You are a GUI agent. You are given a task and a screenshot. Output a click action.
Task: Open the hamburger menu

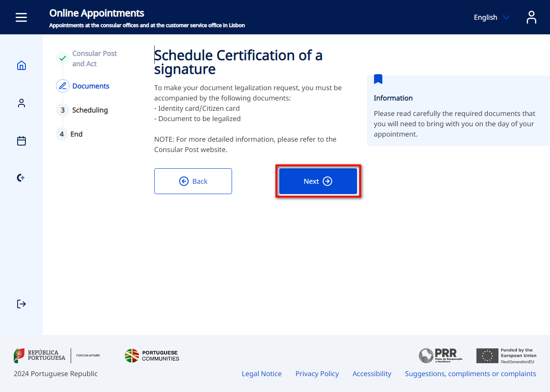tap(21, 17)
